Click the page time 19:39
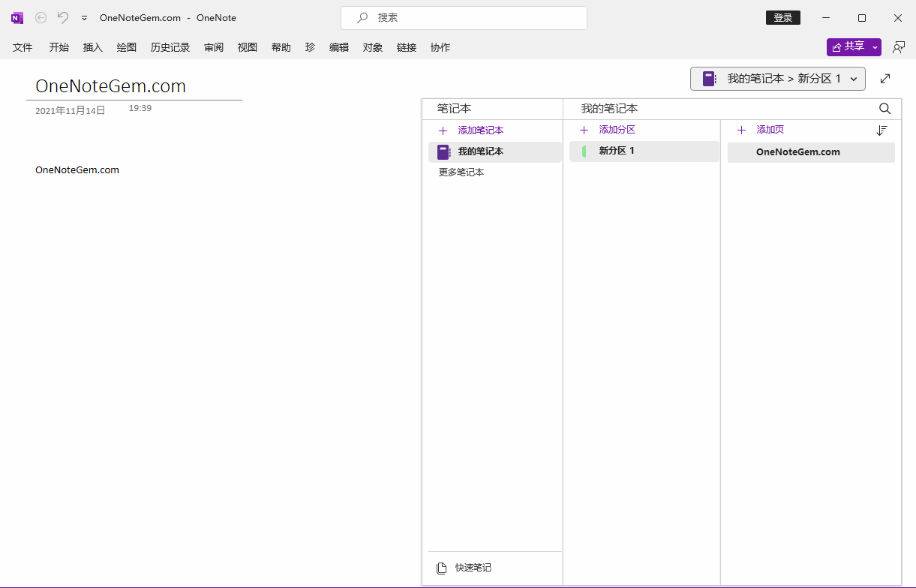This screenshot has width=916, height=588. pyautogui.click(x=140, y=108)
